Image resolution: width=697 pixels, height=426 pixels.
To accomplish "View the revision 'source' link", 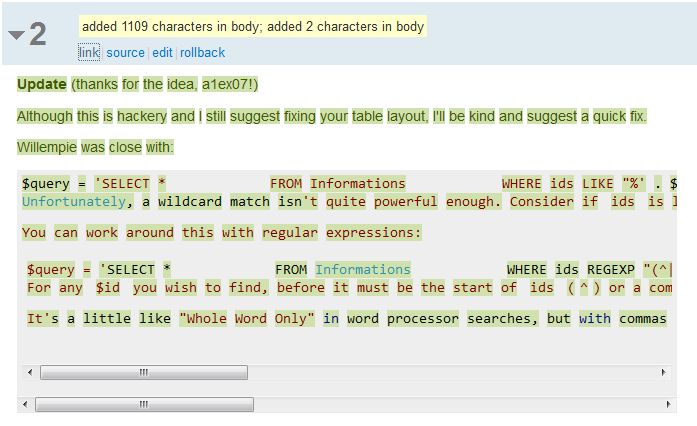I will [x=125, y=52].
